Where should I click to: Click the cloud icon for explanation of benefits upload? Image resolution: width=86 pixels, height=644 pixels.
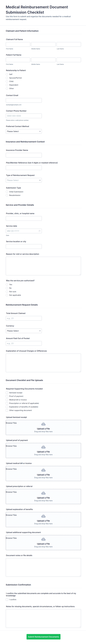click(43, 516)
